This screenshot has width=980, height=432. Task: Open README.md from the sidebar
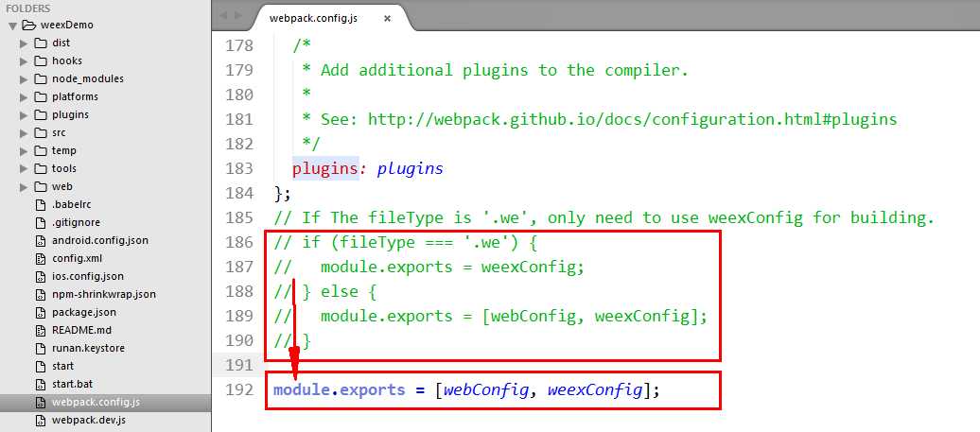pyautogui.click(x=81, y=330)
